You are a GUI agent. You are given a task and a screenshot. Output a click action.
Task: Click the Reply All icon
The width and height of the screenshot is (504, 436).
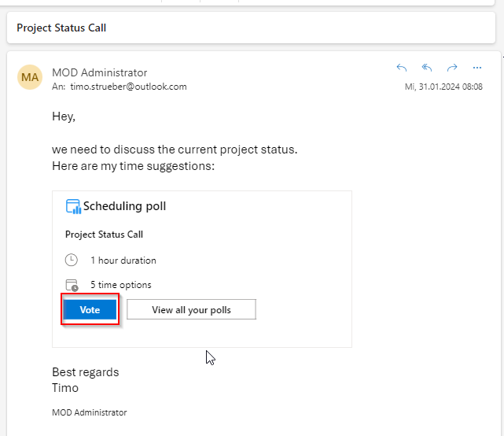[427, 68]
